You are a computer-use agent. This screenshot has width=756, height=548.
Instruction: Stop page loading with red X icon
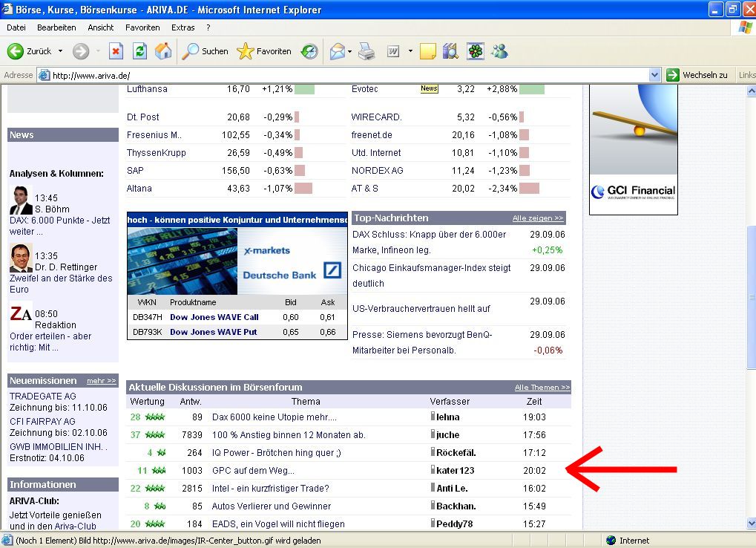(x=116, y=51)
